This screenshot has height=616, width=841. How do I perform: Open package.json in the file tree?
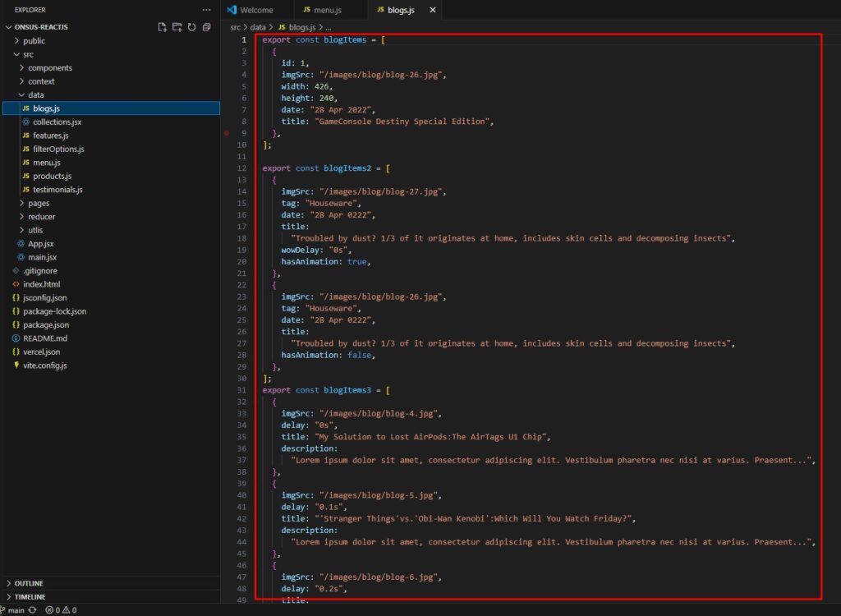pyautogui.click(x=46, y=324)
